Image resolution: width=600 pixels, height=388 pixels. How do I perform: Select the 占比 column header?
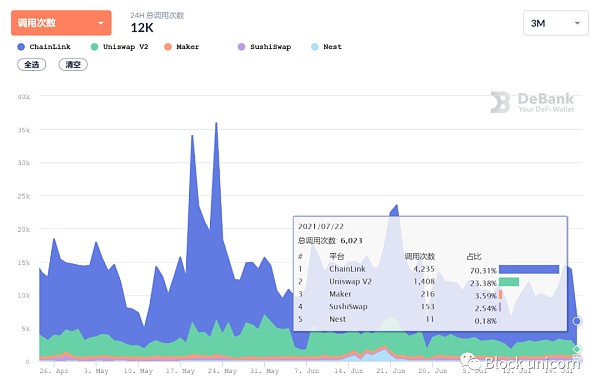[474, 256]
